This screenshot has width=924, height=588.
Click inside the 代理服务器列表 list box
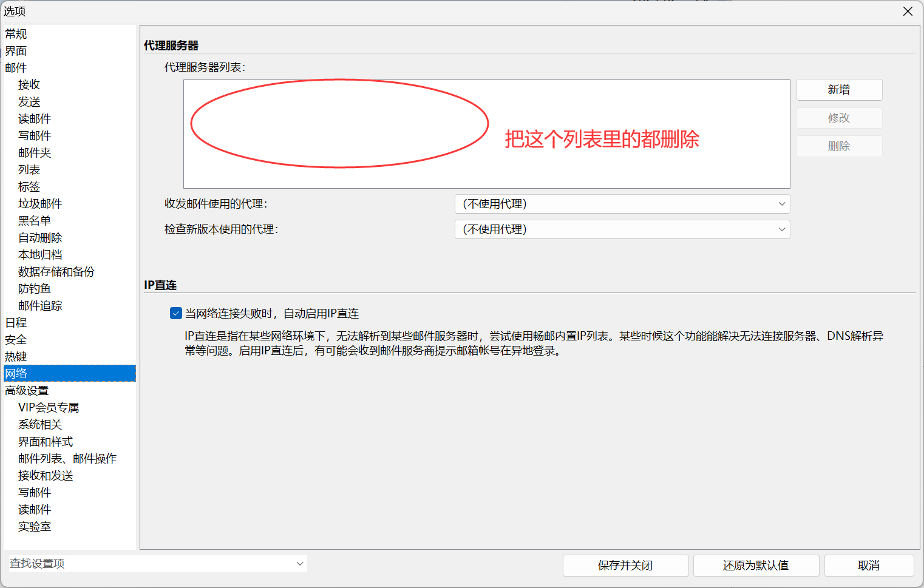(486, 134)
